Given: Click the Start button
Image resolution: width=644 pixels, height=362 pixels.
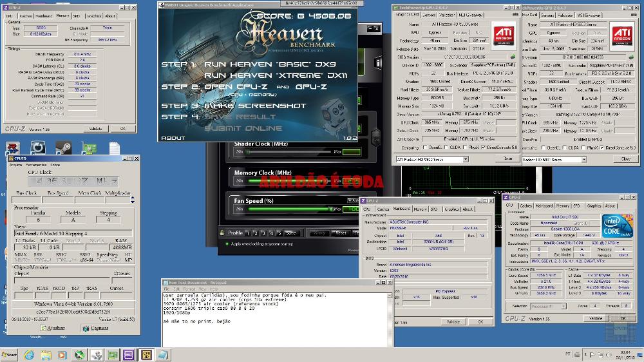Looking at the screenshot, I should [x=9, y=355].
